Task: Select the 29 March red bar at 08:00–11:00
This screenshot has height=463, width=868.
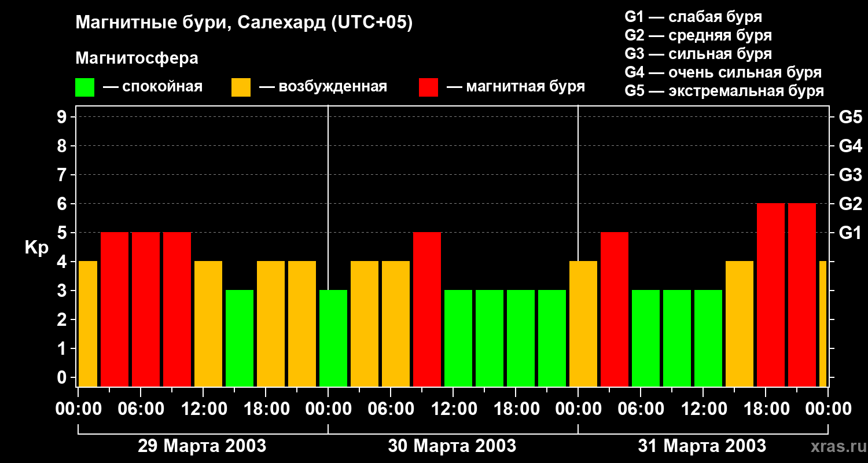Action: 177,310
